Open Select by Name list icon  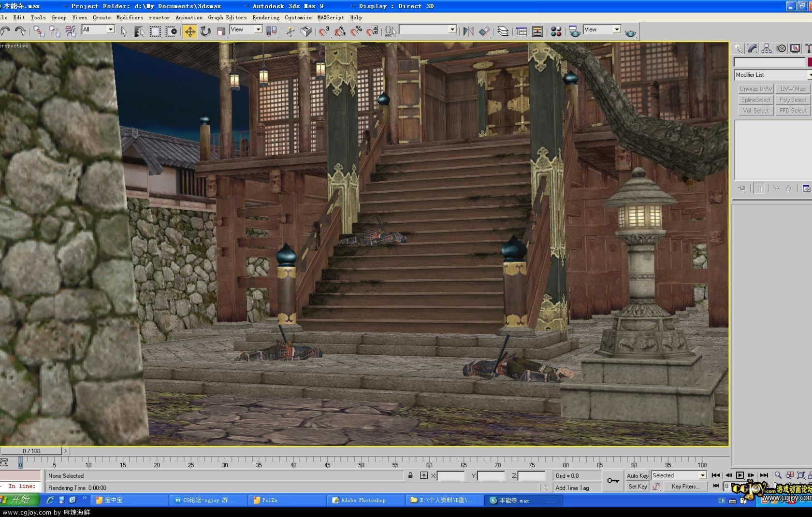(139, 31)
